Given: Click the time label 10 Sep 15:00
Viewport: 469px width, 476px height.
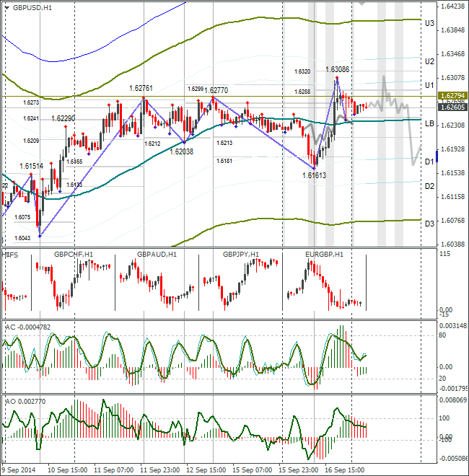Looking at the screenshot, I should 67,470.
